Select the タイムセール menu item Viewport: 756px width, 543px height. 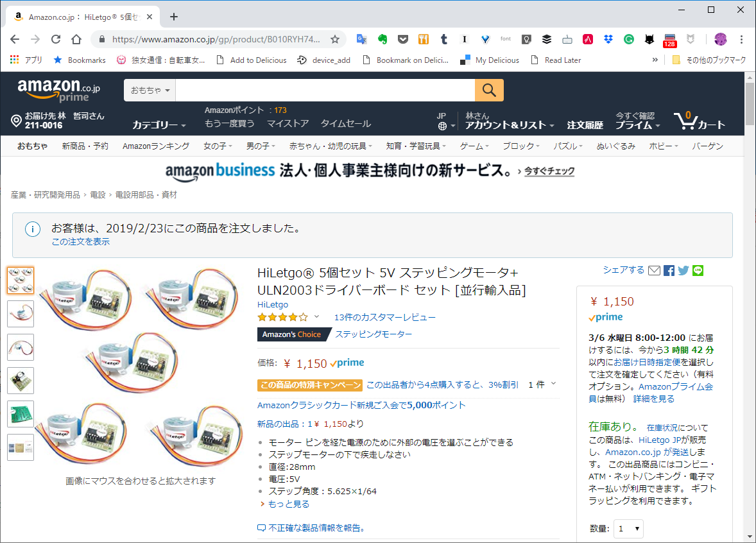pos(346,123)
